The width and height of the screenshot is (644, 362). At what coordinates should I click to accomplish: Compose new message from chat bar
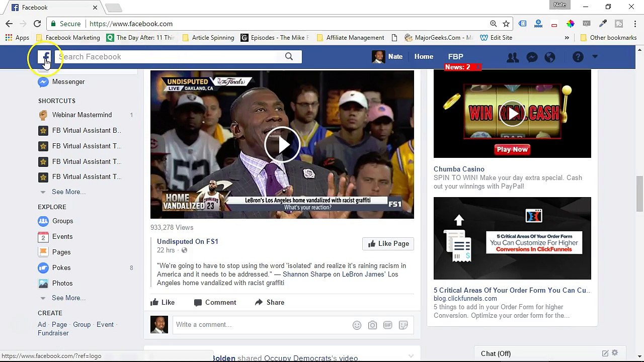[x=605, y=353]
